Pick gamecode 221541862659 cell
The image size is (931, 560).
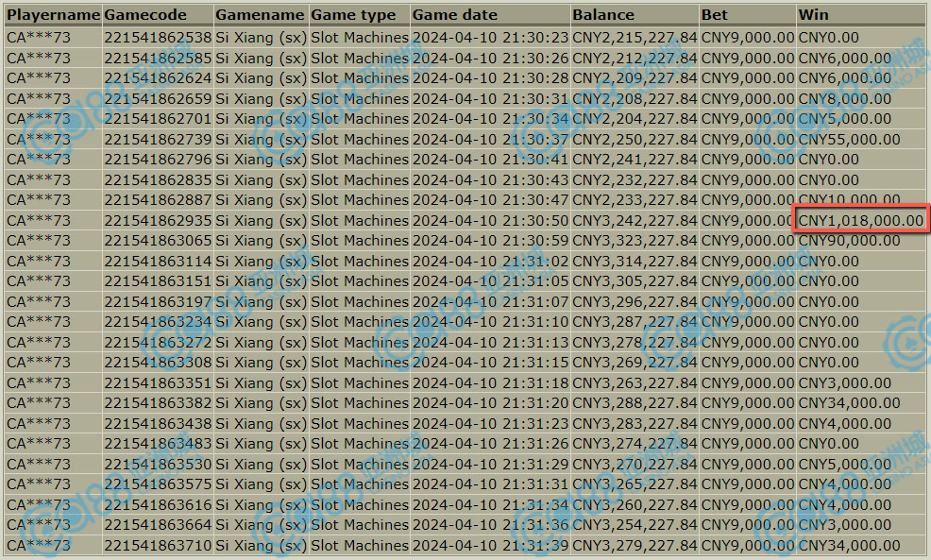(x=158, y=98)
